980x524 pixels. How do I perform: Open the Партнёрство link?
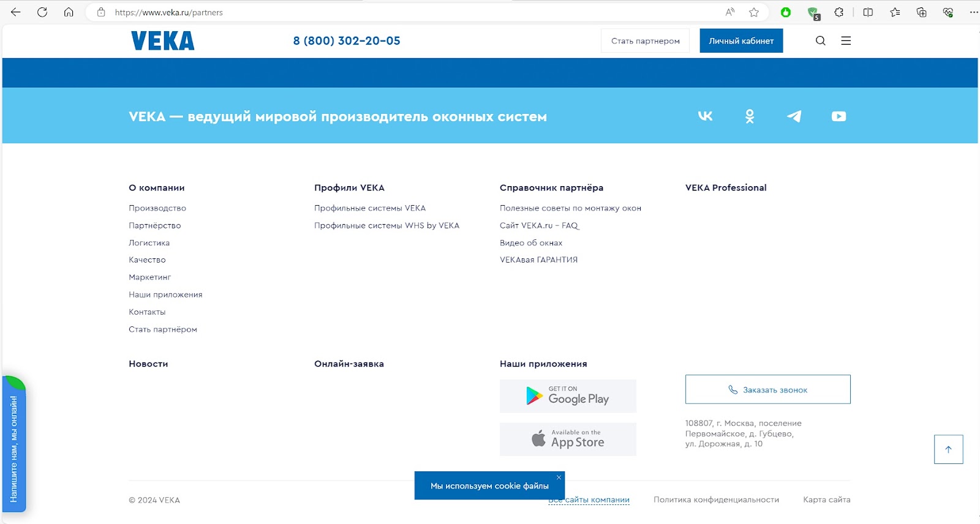pyautogui.click(x=155, y=225)
